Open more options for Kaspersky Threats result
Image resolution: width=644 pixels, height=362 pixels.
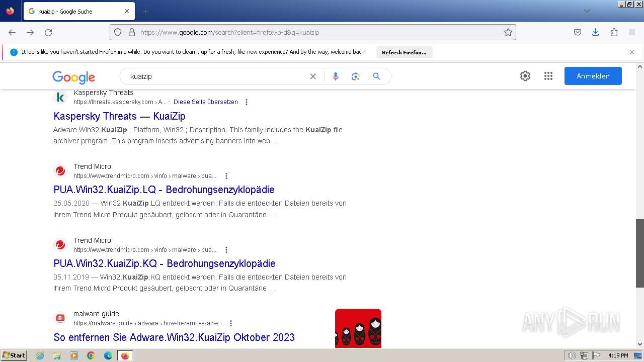(247, 102)
